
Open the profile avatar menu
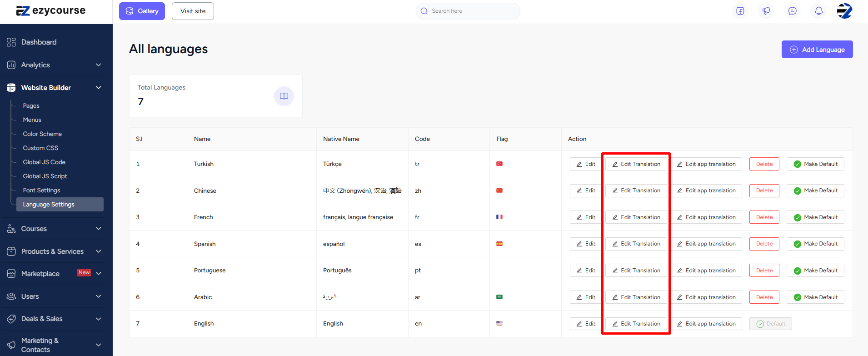click(x=845, y=11)
